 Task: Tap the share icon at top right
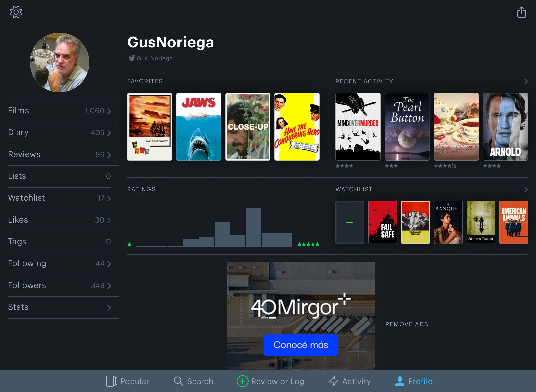click(x=521, y=12)
